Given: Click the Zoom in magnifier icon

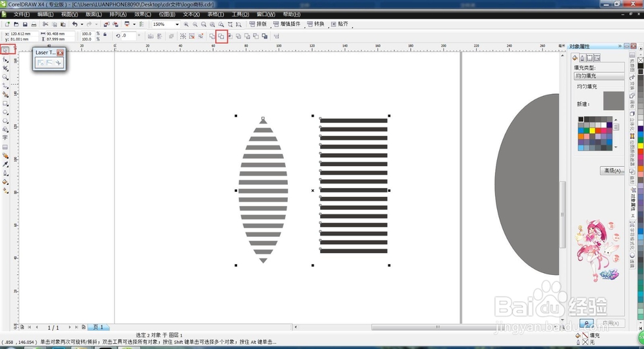Looking at the screenshot, I should click(187, 24).
